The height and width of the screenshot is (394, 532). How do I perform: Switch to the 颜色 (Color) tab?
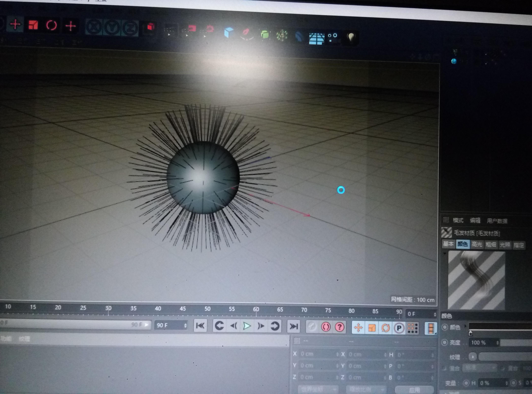click(463, 244)
